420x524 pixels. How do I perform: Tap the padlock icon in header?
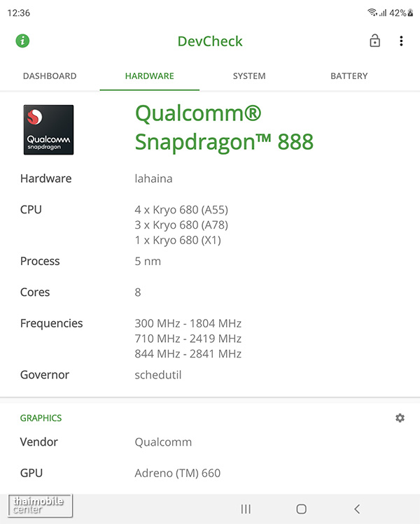point(375,41)
